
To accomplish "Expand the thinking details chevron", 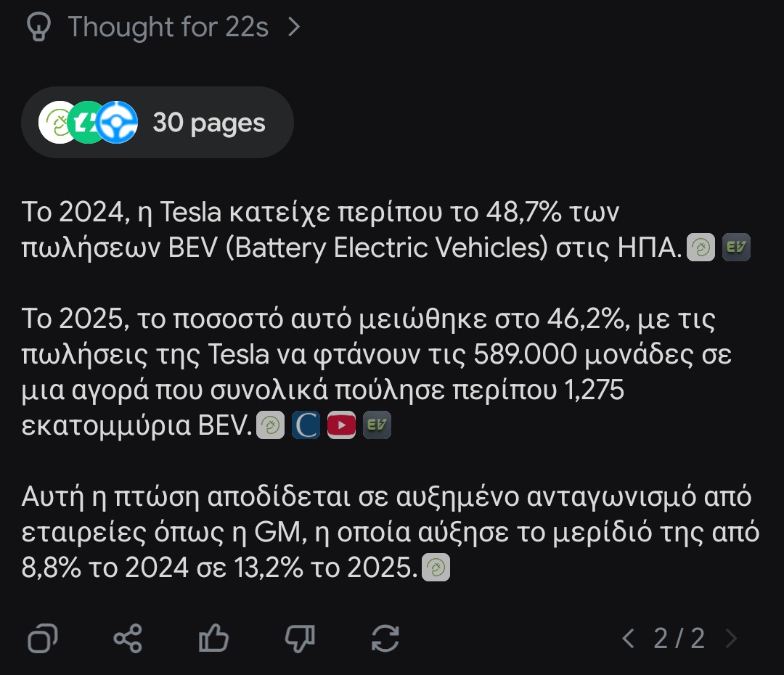I will pos(294,28).
